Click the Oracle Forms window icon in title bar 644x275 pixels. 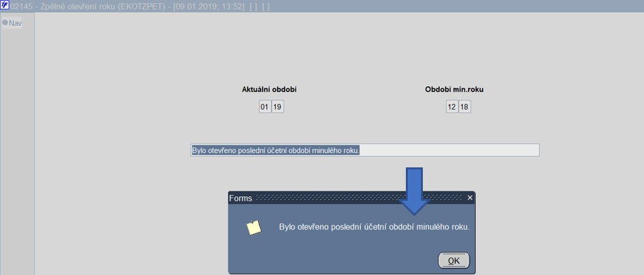pos(5,6)
